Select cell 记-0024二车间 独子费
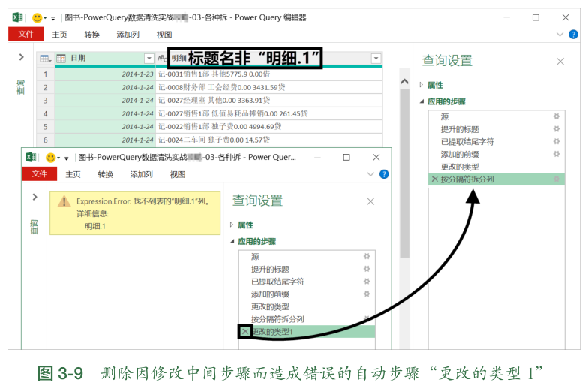Screen dimensions: 588x386 (x=268, y=140)
